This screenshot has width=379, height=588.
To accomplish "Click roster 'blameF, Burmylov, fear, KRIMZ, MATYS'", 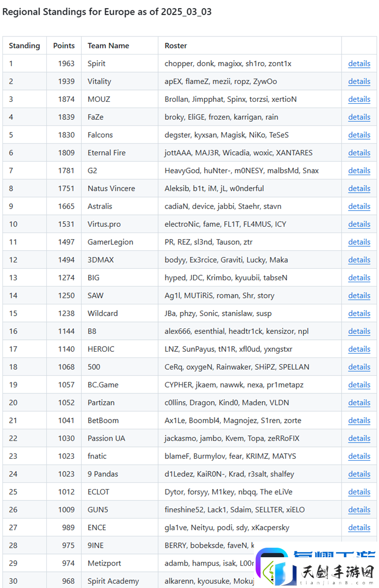I will pyautogui.click(x=230, y=456).
